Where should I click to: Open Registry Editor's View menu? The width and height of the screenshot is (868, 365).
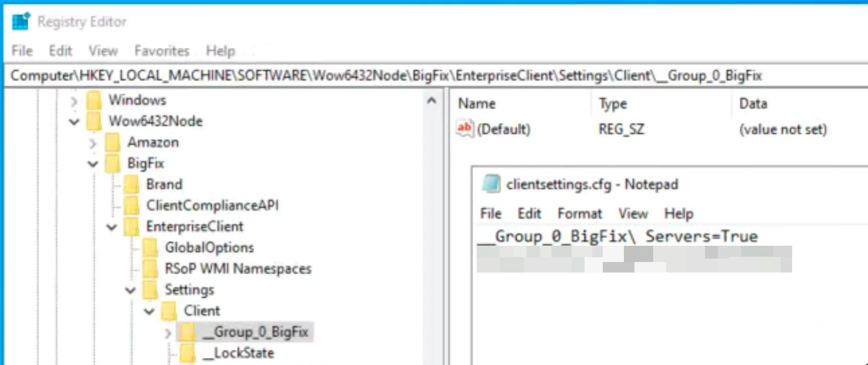(103, 51)
